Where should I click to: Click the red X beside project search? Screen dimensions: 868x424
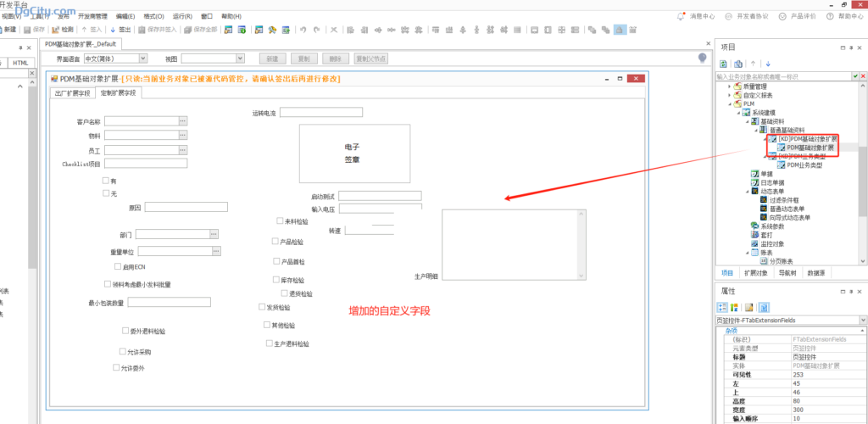[863, 75]
